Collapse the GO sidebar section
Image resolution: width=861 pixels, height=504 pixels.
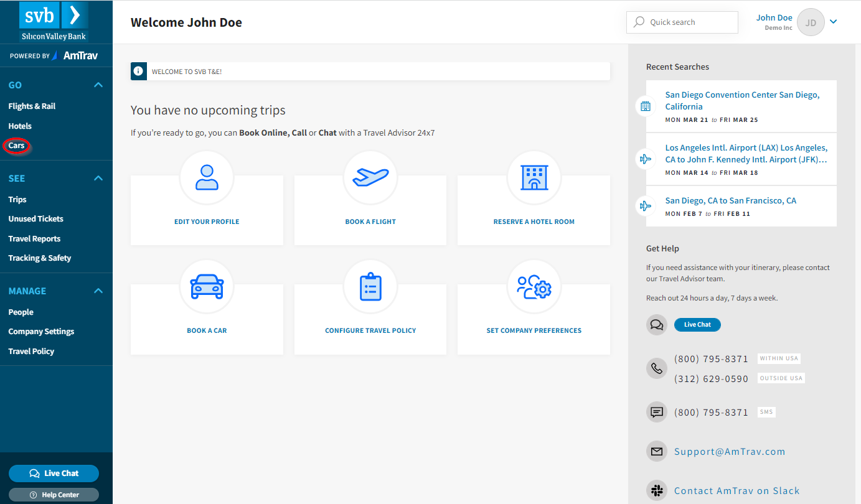tap(98, 85)
